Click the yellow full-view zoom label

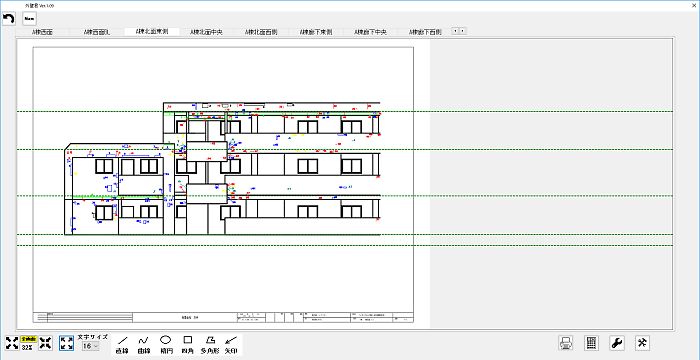click(29, 339)
